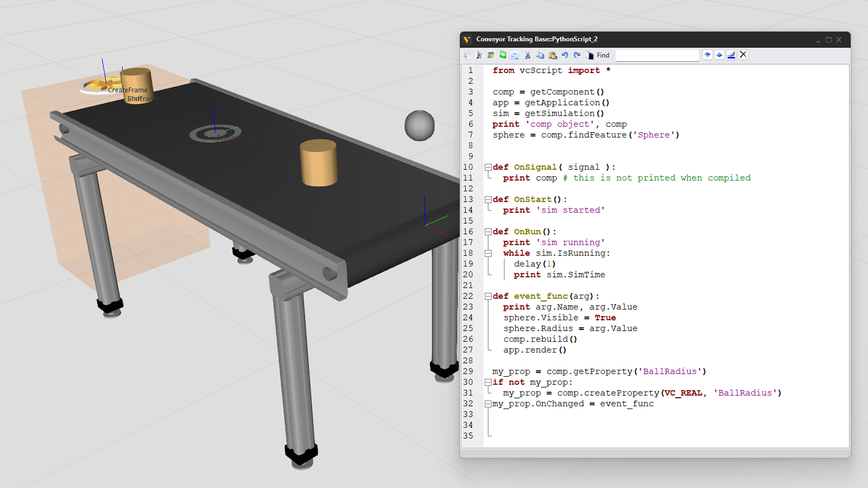
Task: Toggle the highlight matches icon
Action: [731, 55]
